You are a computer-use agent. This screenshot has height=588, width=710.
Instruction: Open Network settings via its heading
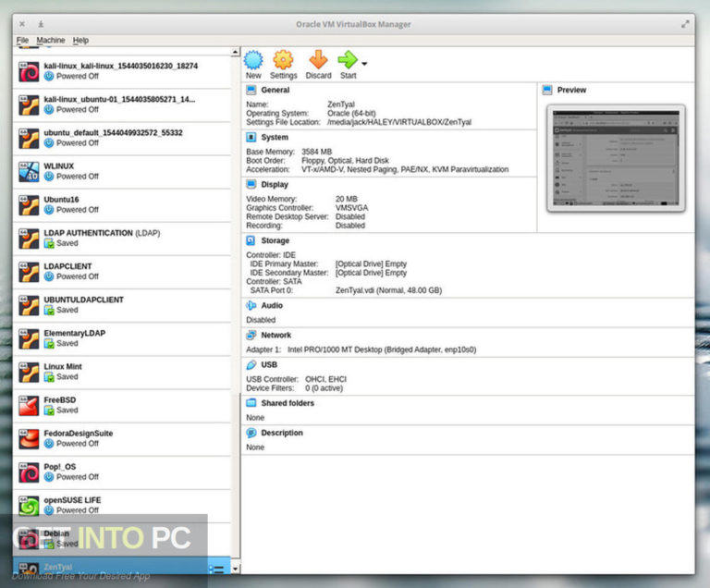[275, 336]
